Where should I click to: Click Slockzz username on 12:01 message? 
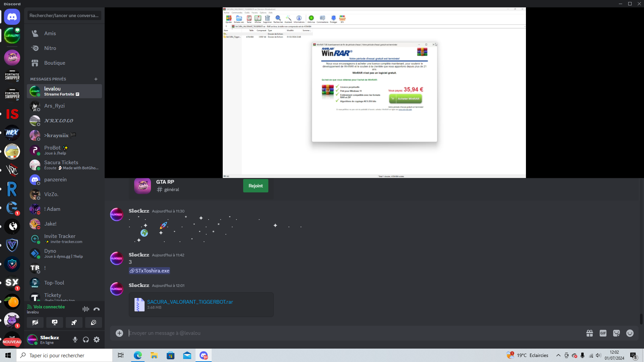[x=139, y=285]
